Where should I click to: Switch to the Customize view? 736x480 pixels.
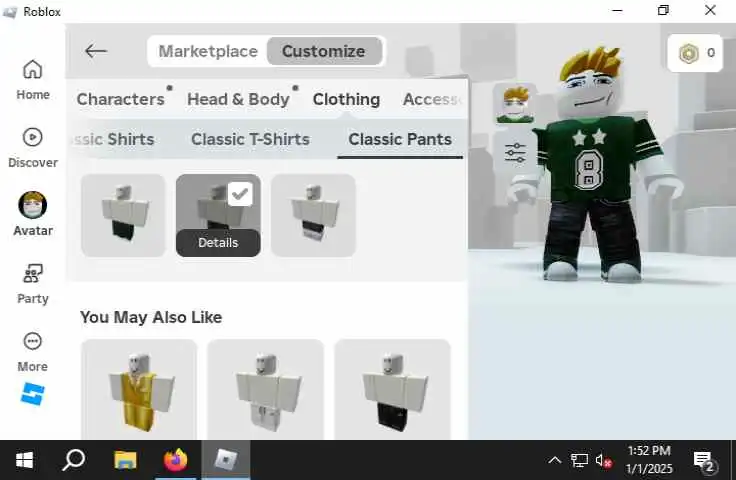[x=323, y=51]
